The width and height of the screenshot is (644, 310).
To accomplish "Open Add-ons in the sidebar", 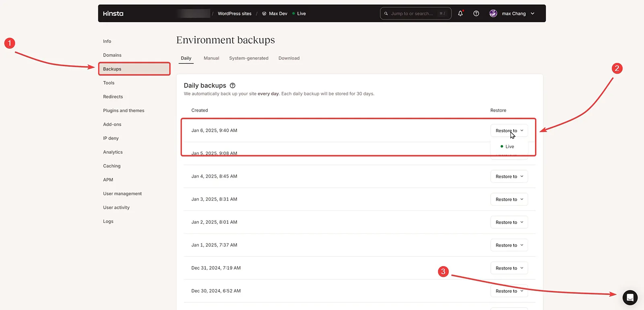I will coord(112,125).
